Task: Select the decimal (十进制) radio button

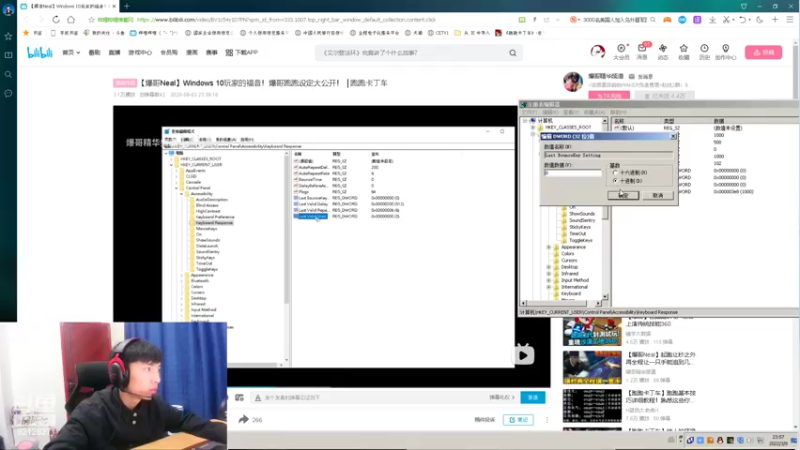Action: (x=615, y=181)
